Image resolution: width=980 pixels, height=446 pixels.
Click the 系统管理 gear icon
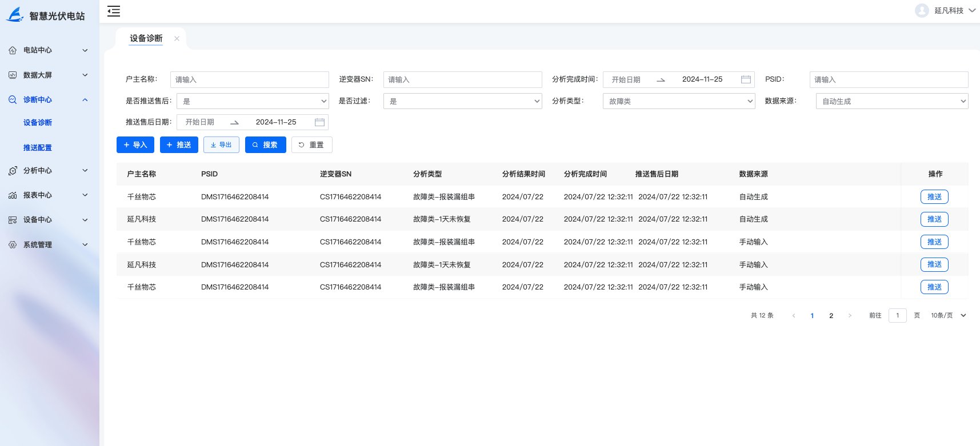[13, 244]
